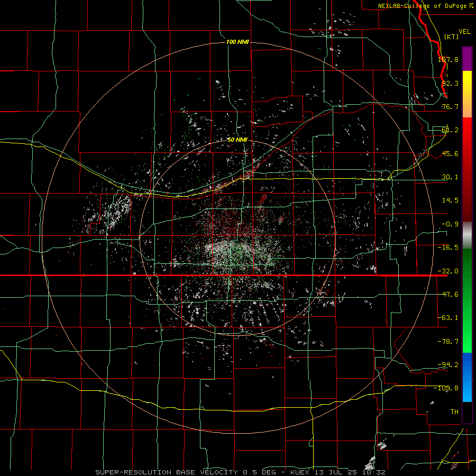Click the "[KT]" units label
Viewport: 476px width, 476px height.
(x=452, y=36)
